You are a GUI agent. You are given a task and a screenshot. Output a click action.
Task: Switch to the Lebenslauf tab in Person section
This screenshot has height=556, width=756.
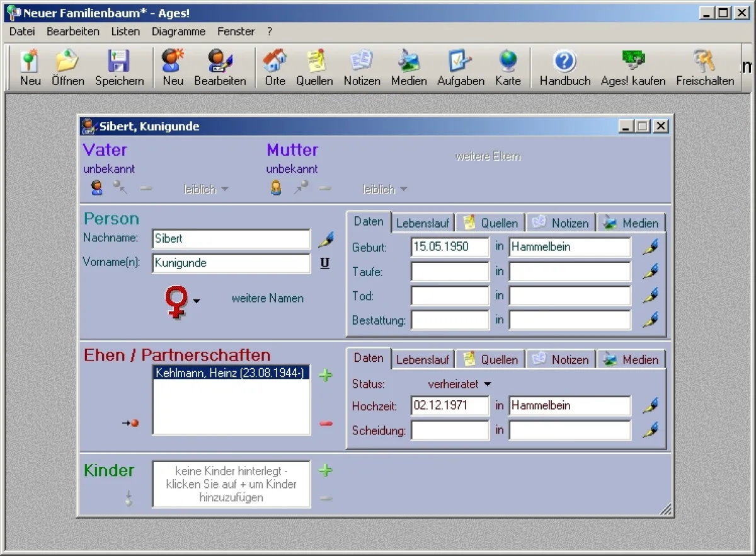(x=423, y=223)
